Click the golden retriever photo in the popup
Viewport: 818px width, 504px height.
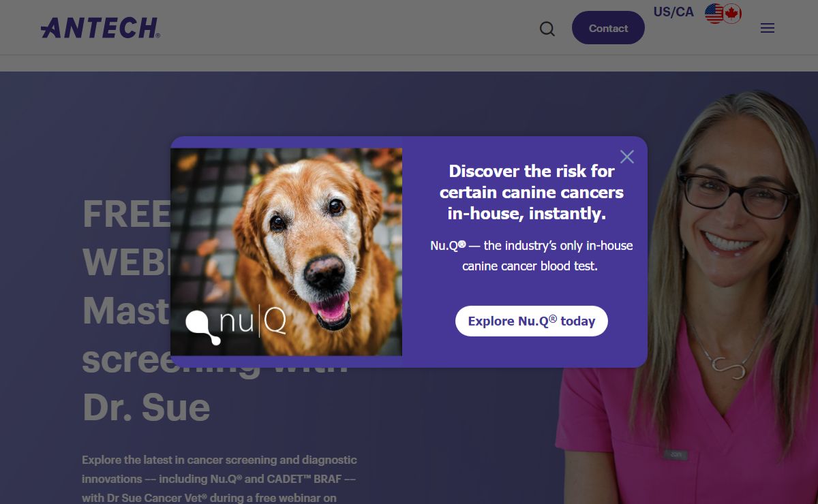coord(286,251)
